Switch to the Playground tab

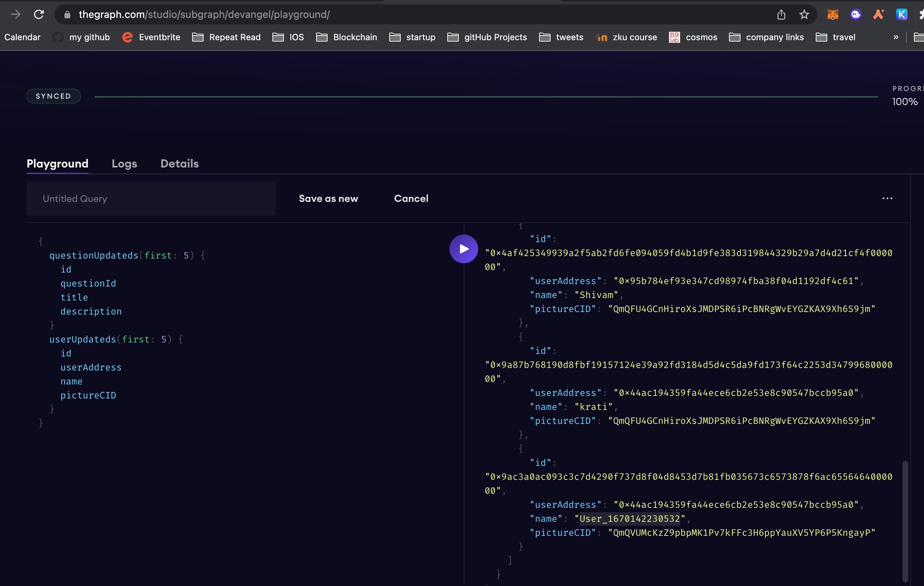pyautogui.click(x=58, y=164)
